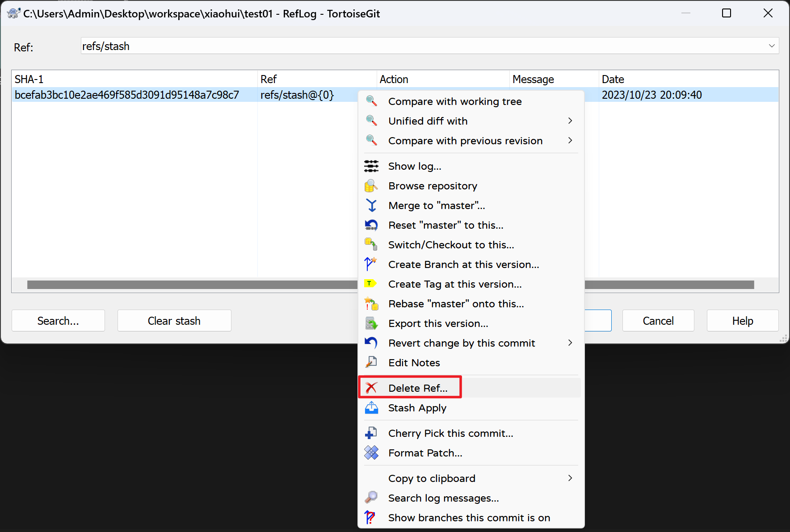
Task: Choose Create Branch at this version...
Action: pyautogui.click(x=471, y=264)
